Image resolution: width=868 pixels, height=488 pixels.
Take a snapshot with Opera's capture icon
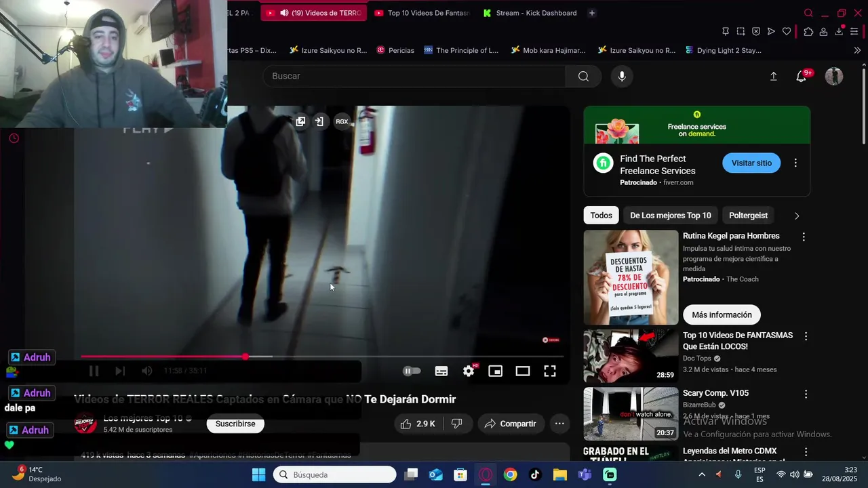(x=741, y=31)
